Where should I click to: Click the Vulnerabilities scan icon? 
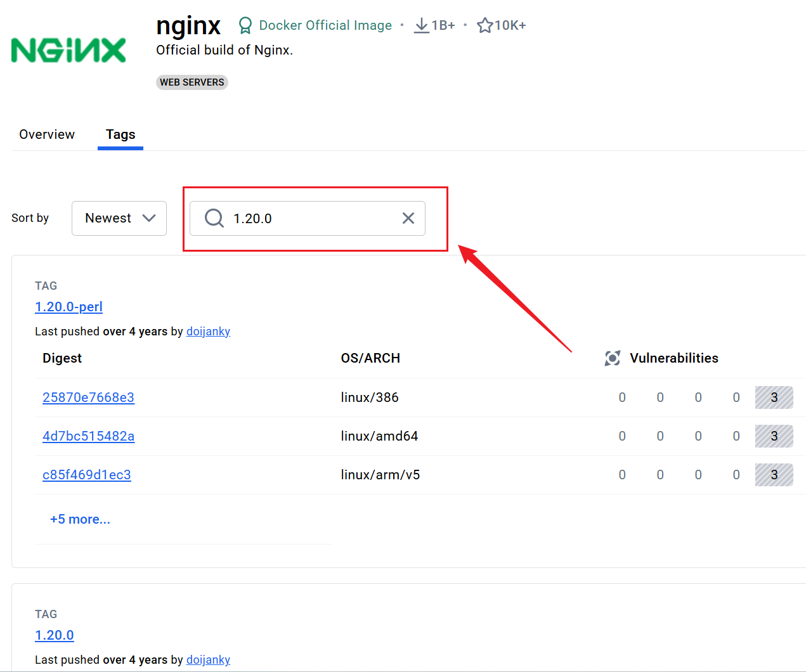click(613, 358)
